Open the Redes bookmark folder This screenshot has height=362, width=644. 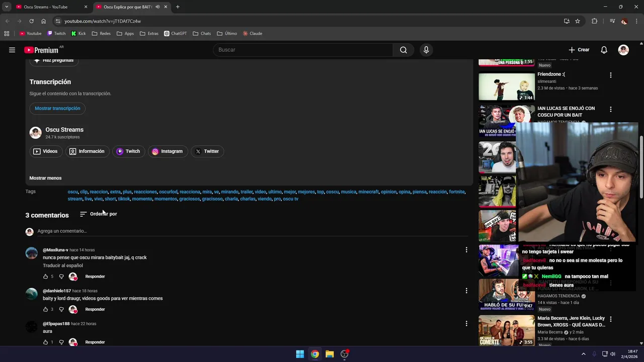(101, 34)
